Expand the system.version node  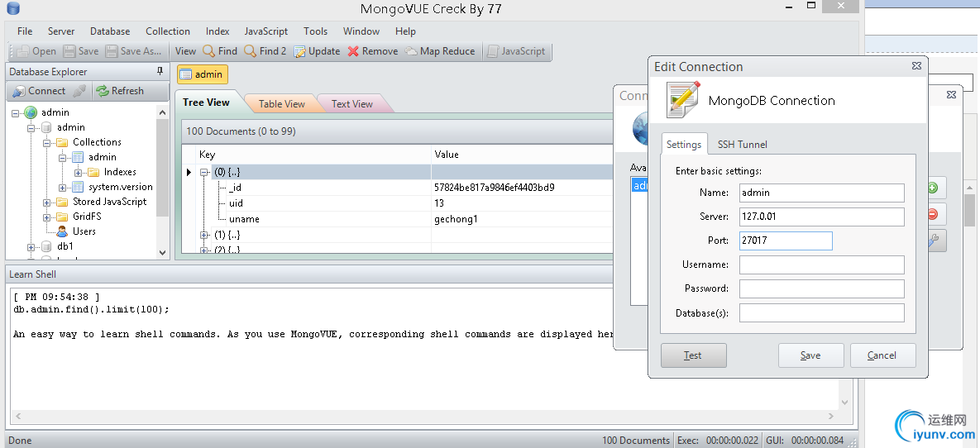pos(63,188)
